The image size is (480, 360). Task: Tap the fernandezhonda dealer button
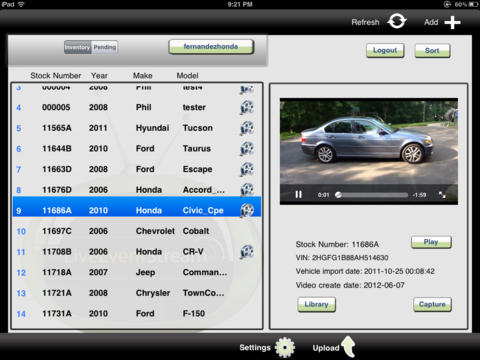tap(211, 47)
